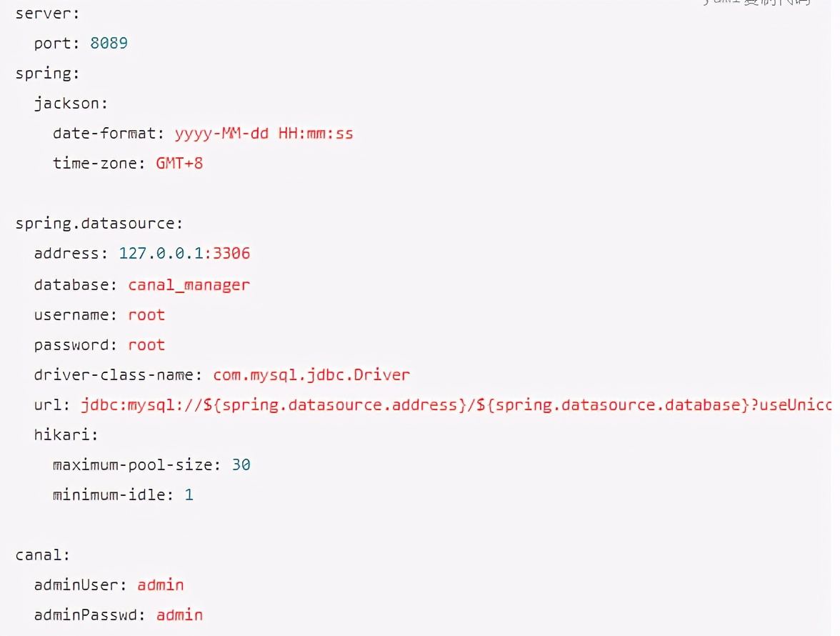Click the address value 127.0.0.1:3306

pyautogui.click(x=184, y=254)
